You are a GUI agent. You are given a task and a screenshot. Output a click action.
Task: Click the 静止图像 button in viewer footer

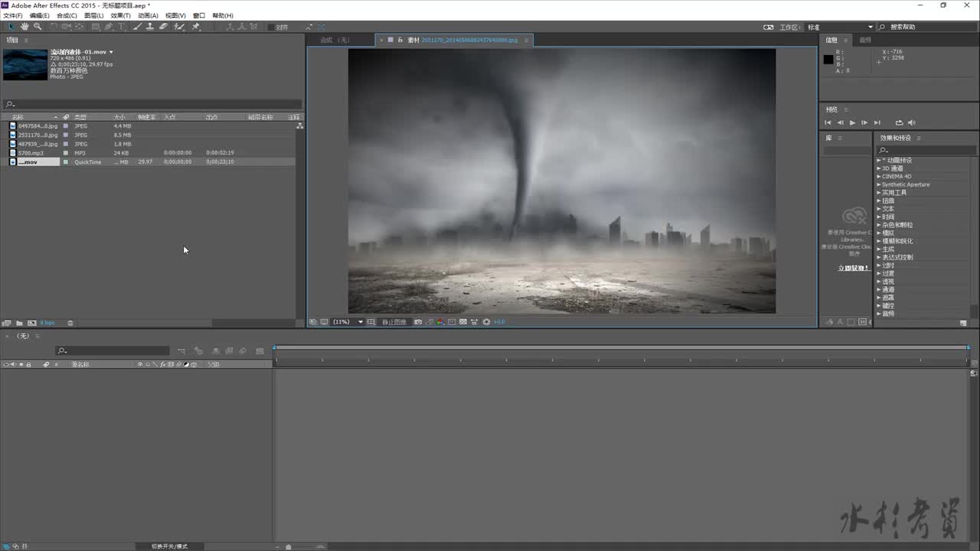(x=394, y=322)
